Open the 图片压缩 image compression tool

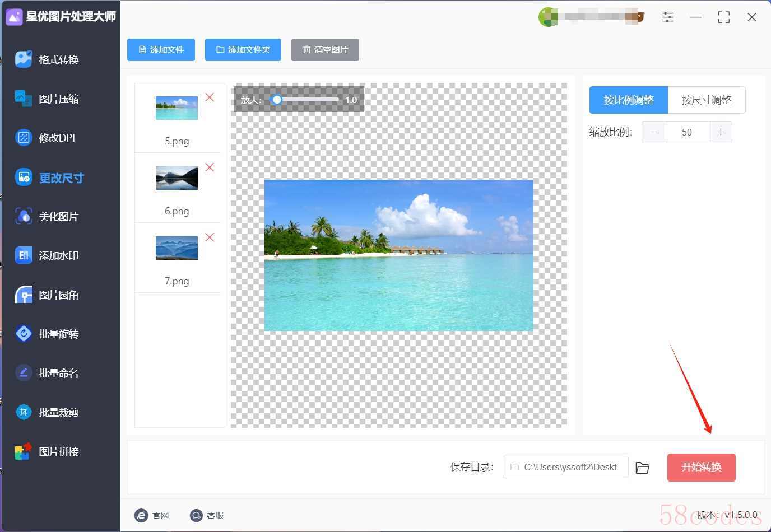(x=48, y=99)
